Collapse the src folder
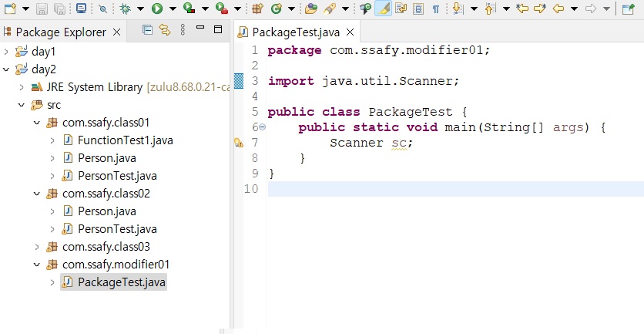644x334 pixels. [22, 105]
